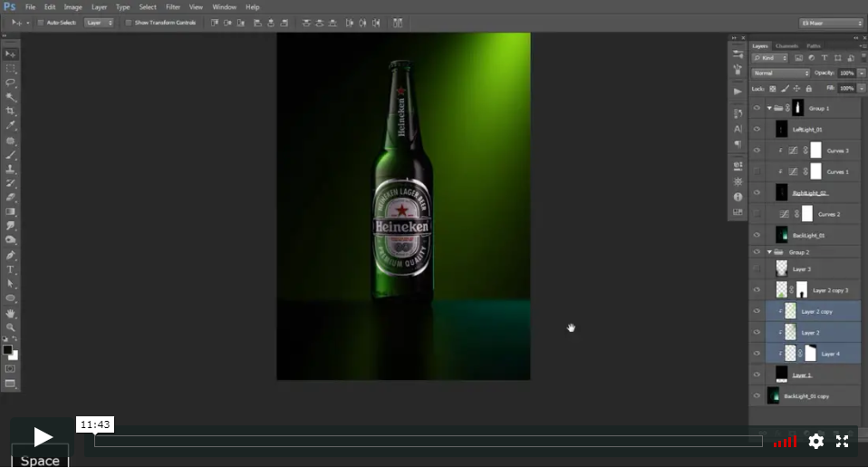
Task: Select the Group 1 layer mask thumbnail
Action: click(x=797, y=108)
